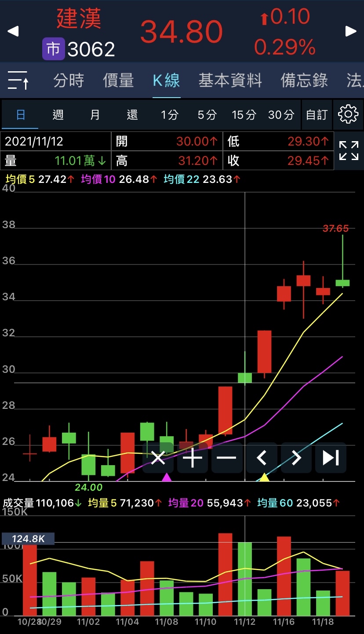
Task: Go to next stock with right arrow
Action: [x=350, y=31]
